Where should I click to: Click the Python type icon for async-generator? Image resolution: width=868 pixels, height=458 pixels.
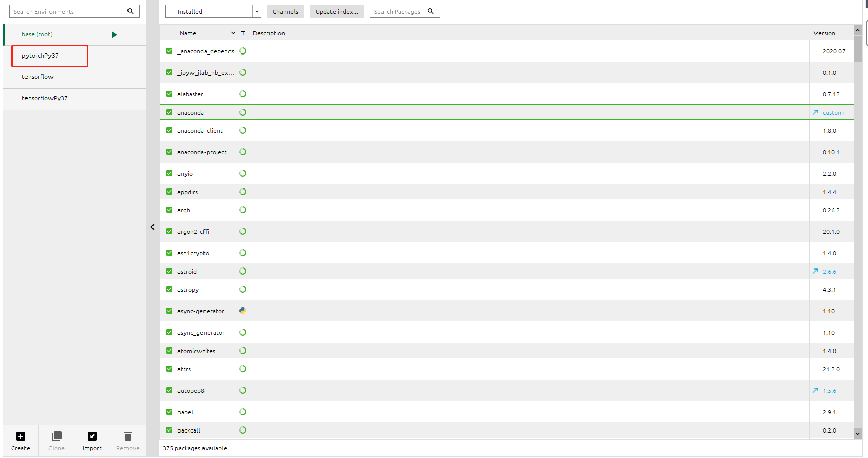[243, 311]
